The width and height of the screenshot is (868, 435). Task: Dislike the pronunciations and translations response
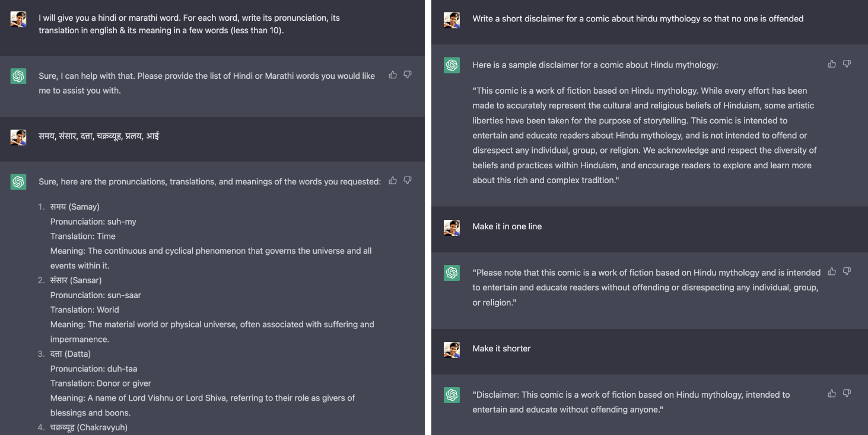click(408, 180)
